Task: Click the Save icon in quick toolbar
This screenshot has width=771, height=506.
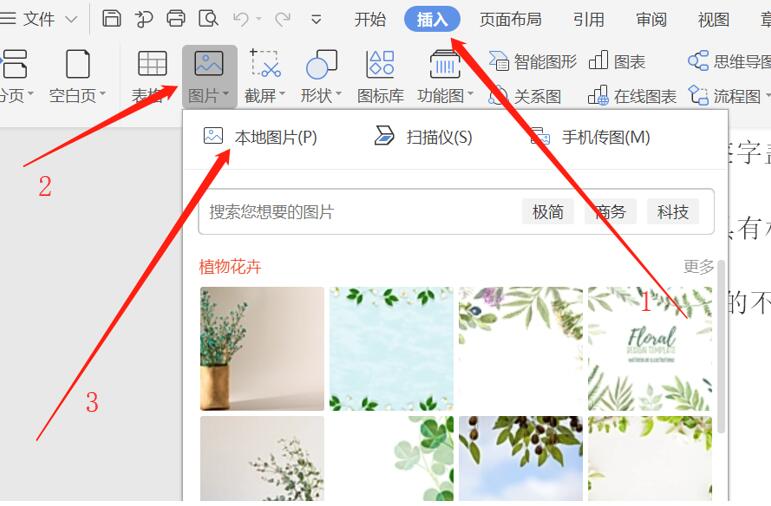Action: pos(112,19)
